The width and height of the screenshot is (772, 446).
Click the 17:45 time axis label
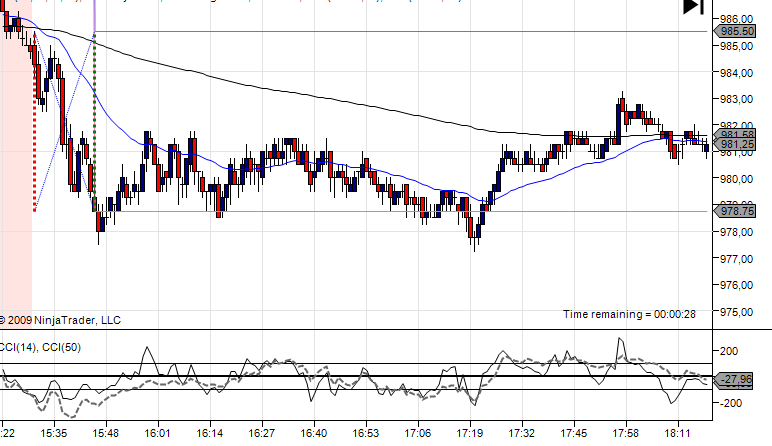click(x=574, y=434)
